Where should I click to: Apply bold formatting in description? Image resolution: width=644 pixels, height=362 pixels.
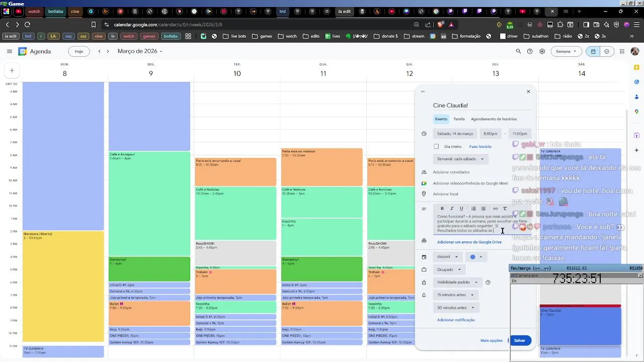[x=442, y=209]
